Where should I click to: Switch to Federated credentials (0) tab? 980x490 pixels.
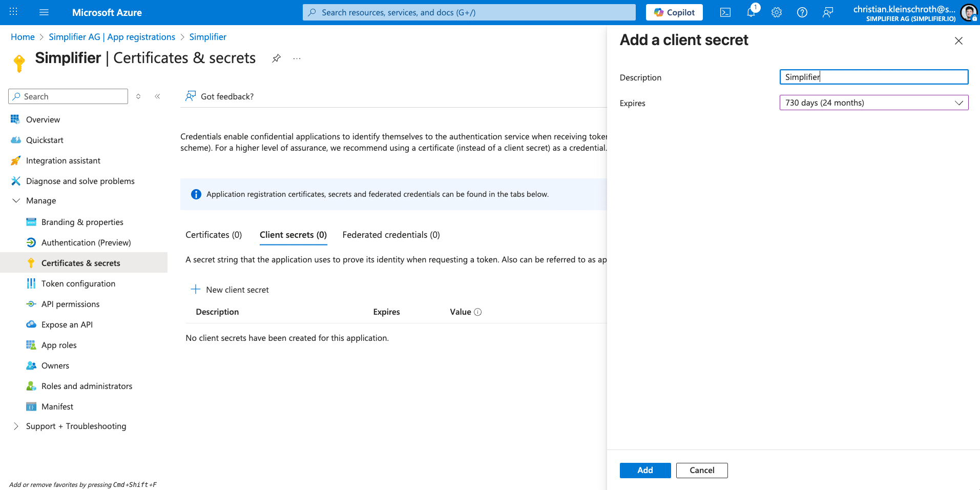pos(391,235)
